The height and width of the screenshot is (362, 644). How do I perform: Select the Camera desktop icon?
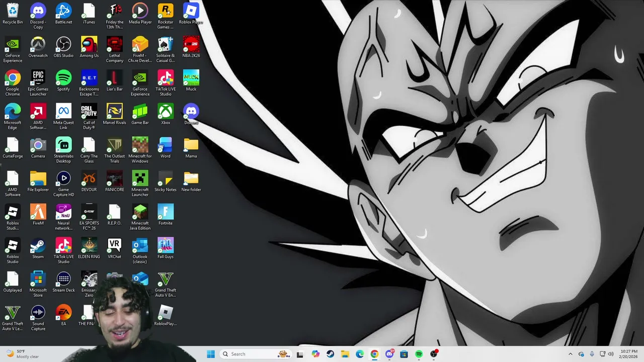(x=38, y=148)
